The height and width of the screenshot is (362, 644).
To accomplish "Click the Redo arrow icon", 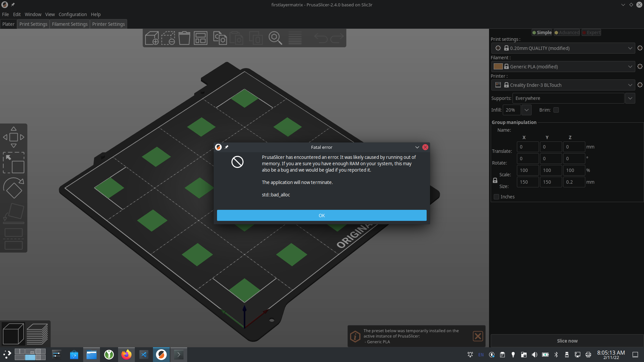I will 337,38.
